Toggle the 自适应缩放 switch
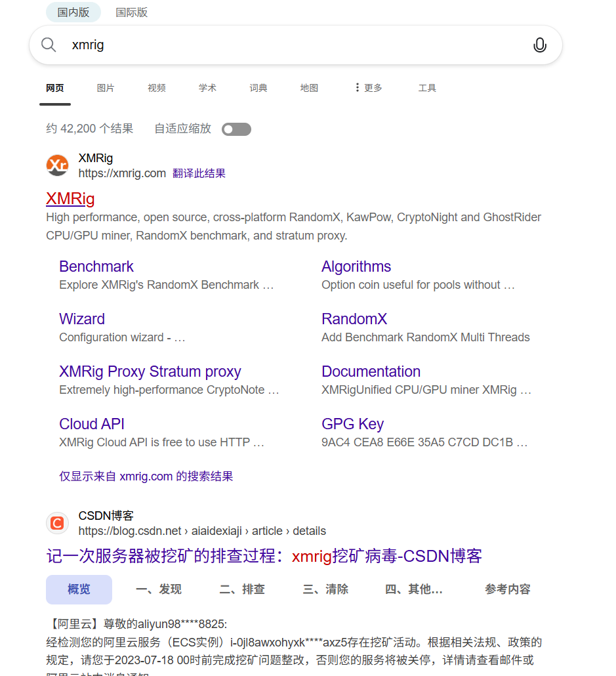 click(x=236, y=129)
